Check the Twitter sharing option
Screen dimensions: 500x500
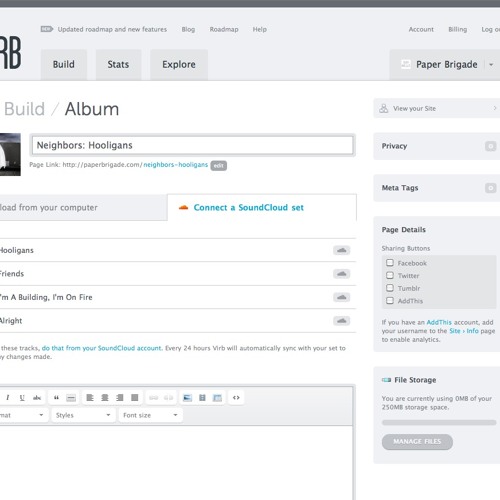tap(390, 275)
